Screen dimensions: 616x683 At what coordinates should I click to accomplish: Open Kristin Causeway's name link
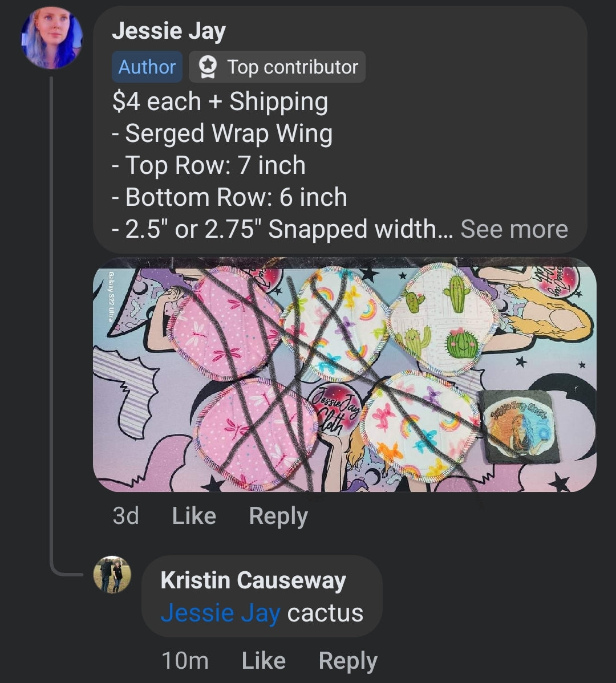click(253, 580)
